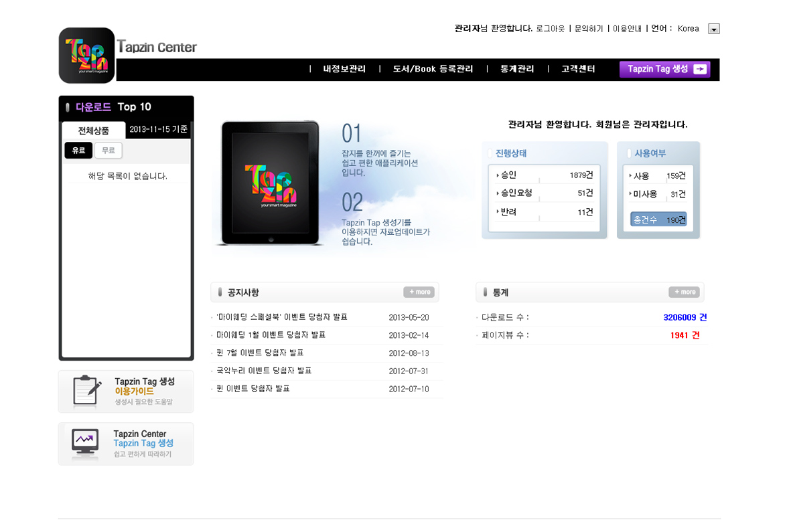Open '마이웨딩 스페셜북' 이벤트 당첨자 발표 notice
The height and width of the screenshot is (532, 785).
282,317
